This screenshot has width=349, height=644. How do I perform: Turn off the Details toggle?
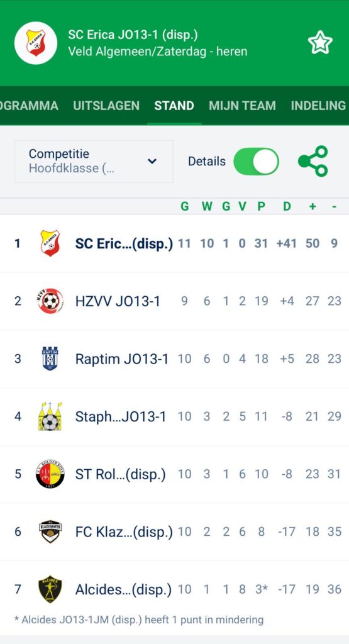tap(256, 162)
